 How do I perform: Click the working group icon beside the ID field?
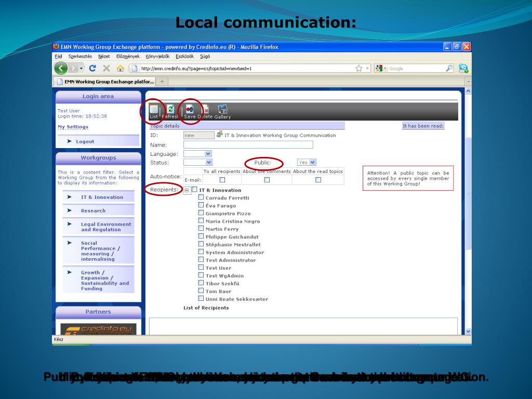pyautogui.click(x=220, y=135)
